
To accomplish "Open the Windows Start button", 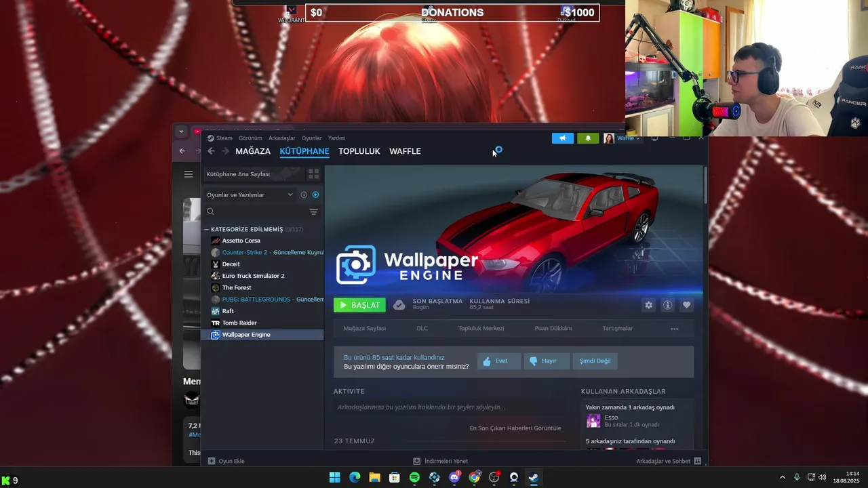I will click(x=334, y=478).
